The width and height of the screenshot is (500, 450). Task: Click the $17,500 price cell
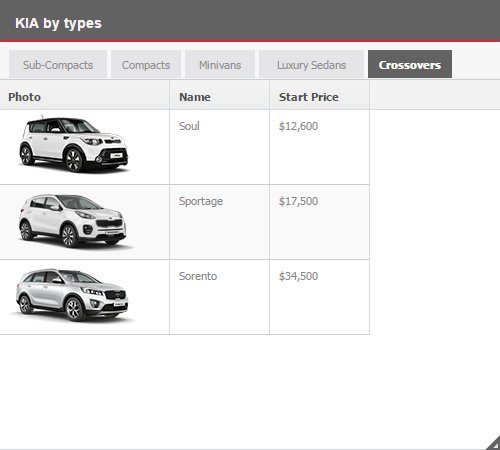319,222
